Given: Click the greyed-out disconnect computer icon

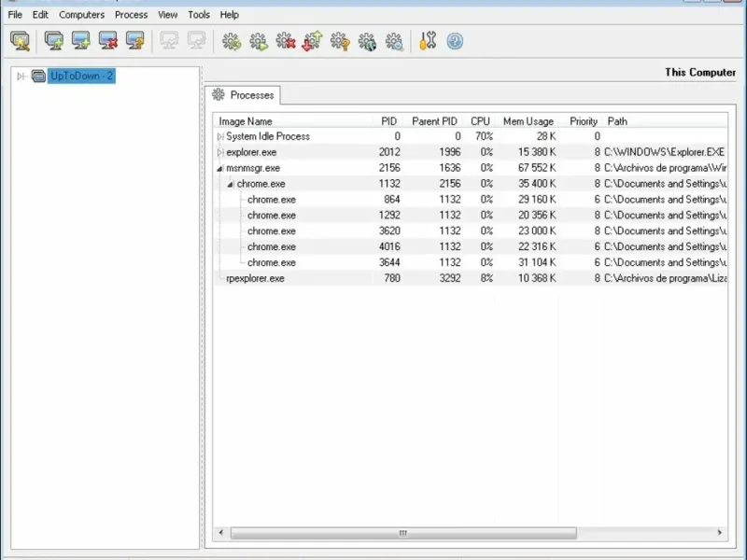Looking at the screenshot, I should tap(196, 41).
